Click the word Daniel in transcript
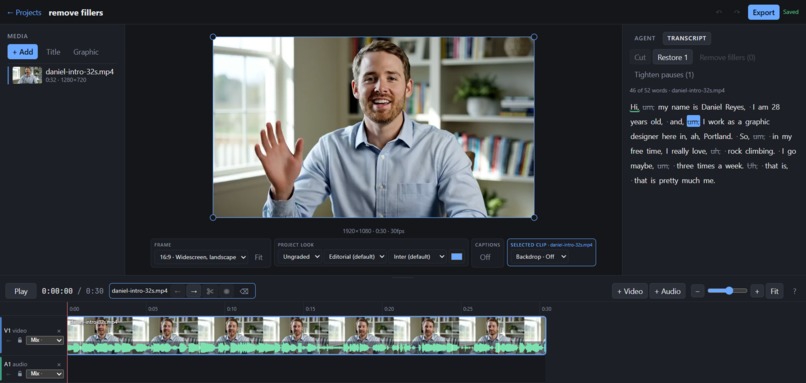 (712, 107)
